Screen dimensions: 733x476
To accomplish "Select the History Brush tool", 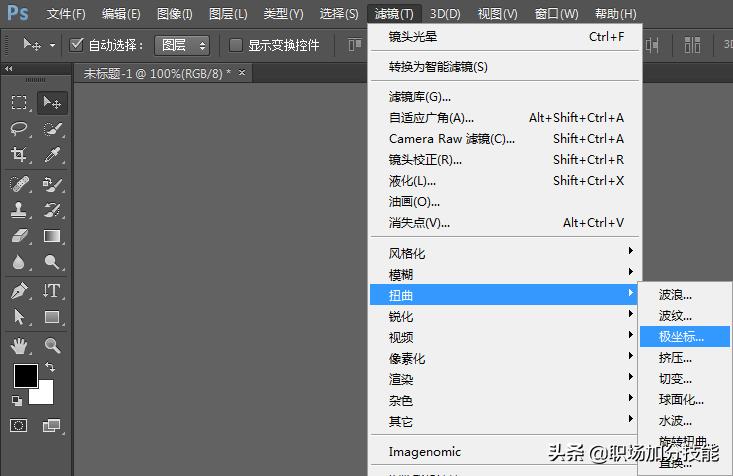I will point(52,210).
